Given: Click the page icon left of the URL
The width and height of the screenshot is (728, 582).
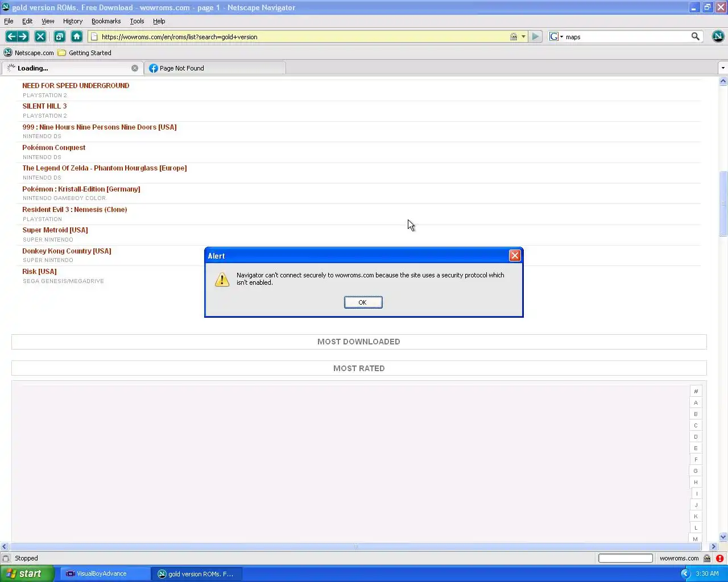Looking at the screenshot, I should 94,36.
